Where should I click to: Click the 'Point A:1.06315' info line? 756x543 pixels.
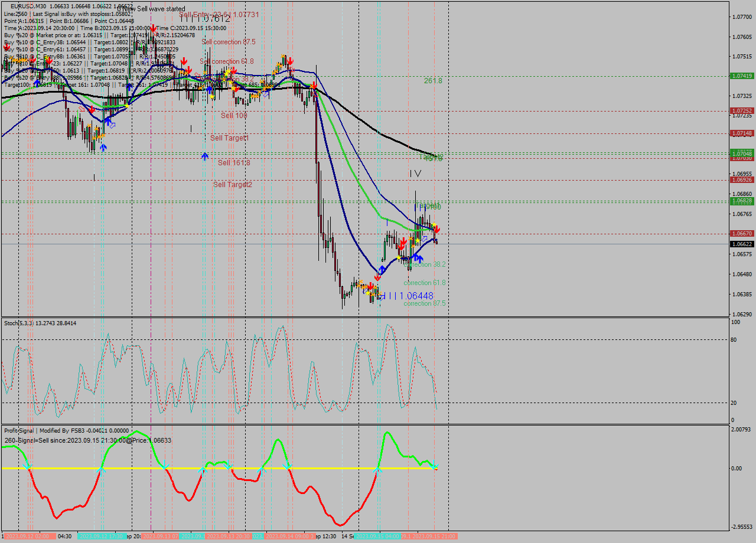pos(69,21)
